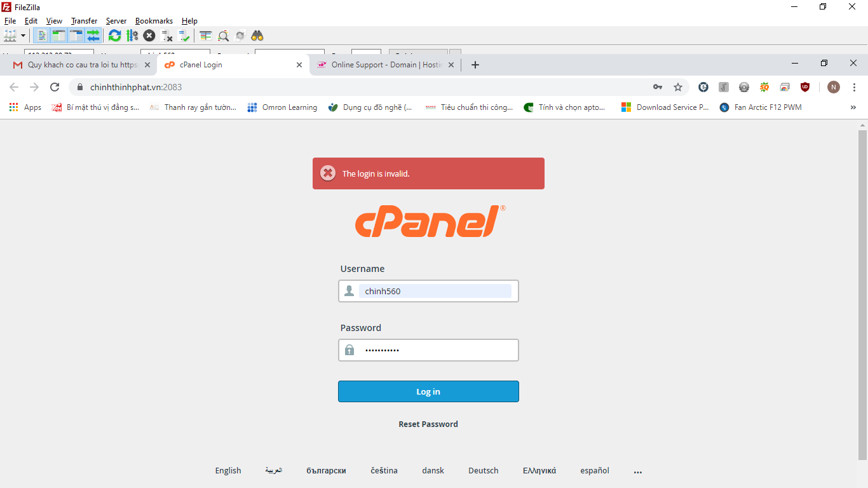Screen dimensions: 868x488
Task: Open SEOquake SQ extension icon
Action: (x=764, y=87)
